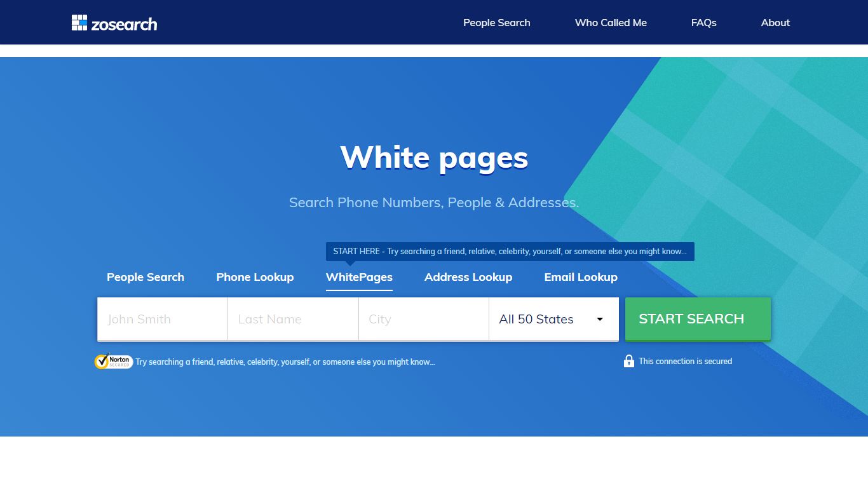Switch to the People Search tab
The height and width of the screenshot is (488, 868).
(x=146, y=277)
